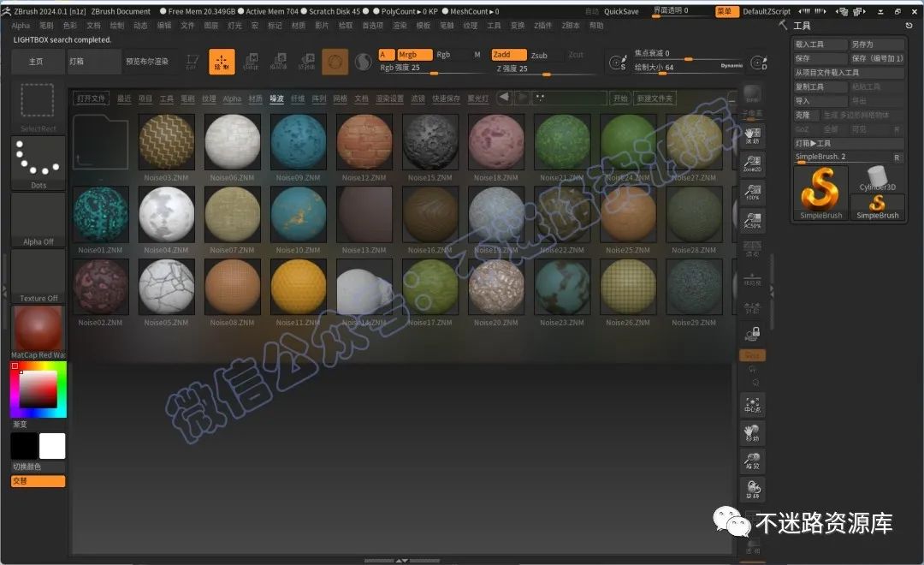This screenshot has height=565, width=924.
Task: Open the MatCap Red Wax material picker
Action: tap(38, 333)
